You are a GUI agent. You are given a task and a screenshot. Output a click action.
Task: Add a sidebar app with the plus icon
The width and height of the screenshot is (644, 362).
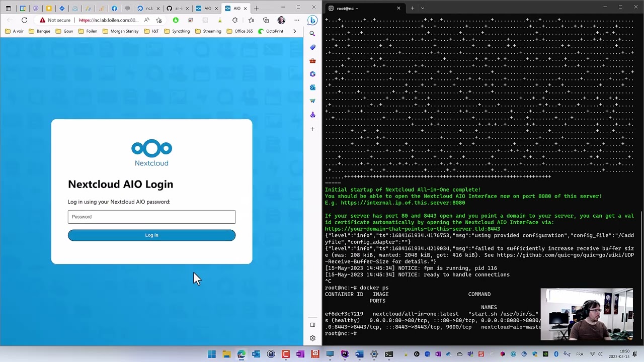(x=312, y=129)
